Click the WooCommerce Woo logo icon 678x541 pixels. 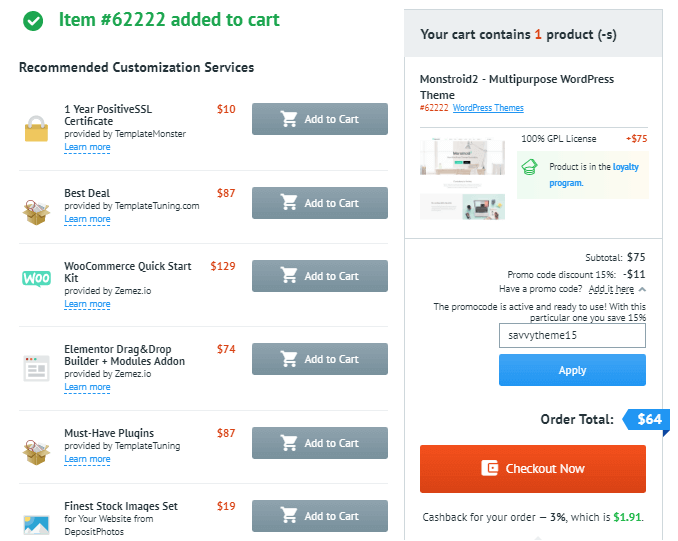pos(36,278)
